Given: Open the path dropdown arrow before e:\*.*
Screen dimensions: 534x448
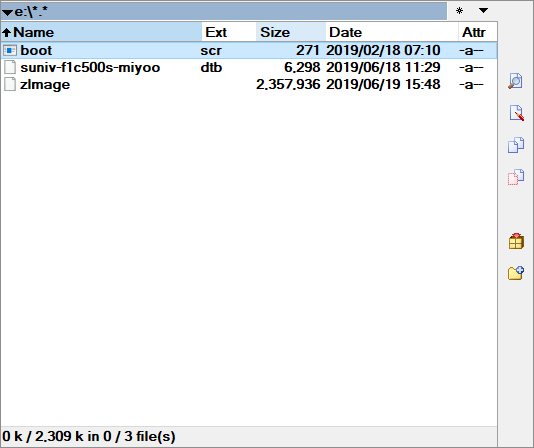Looking at the screenshot, I should [7, 13].
